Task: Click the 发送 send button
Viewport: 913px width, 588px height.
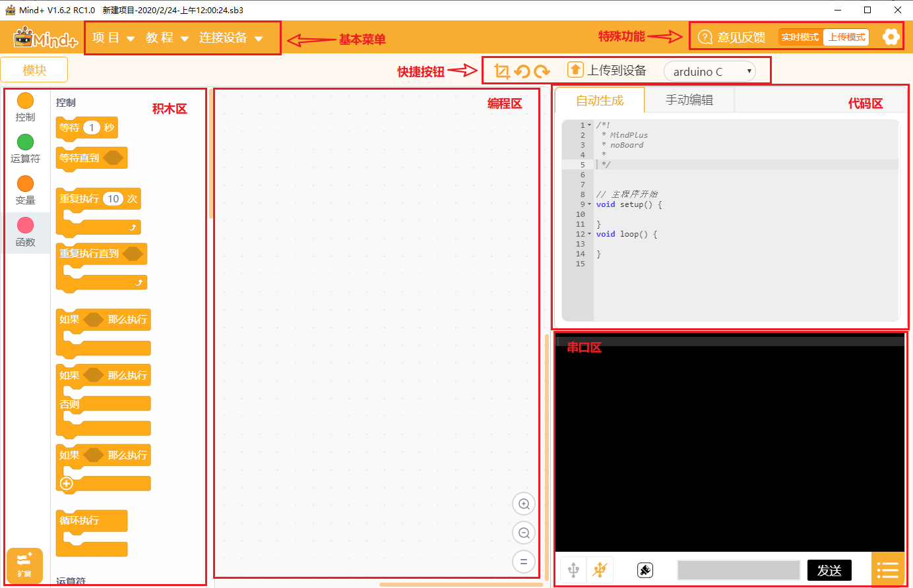Action: point(829,570)
